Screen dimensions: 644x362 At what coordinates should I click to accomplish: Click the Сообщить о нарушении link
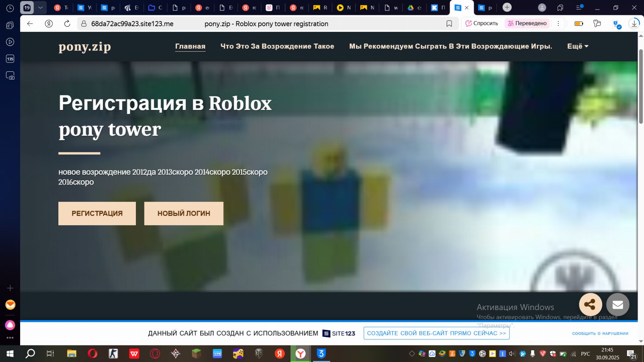(x=600, y=333)
